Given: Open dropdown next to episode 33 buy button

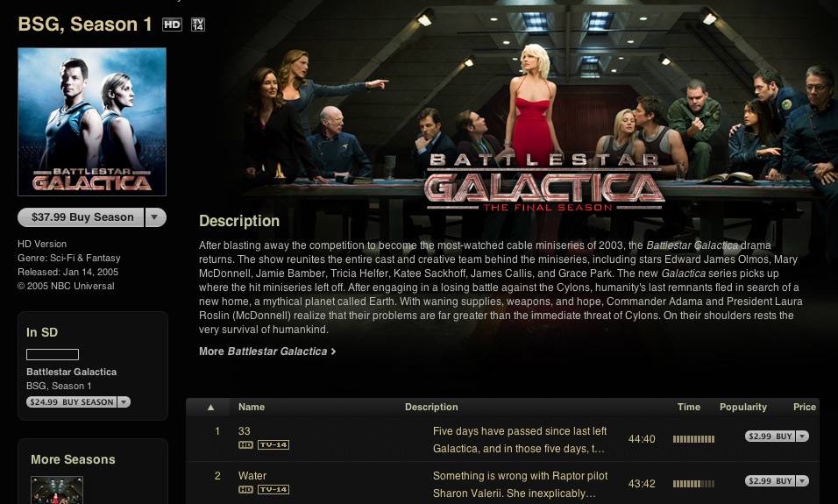Looking at the screenshot, I should (802, 437).
